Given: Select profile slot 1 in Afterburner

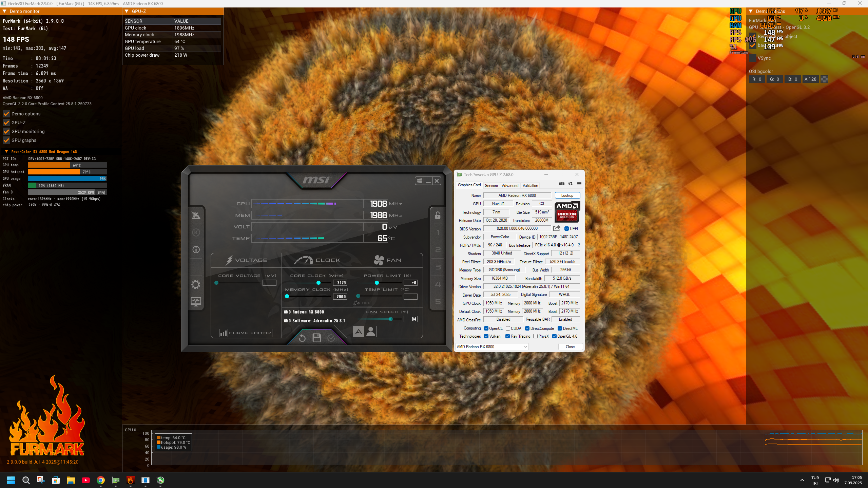Looking at the screenshot, I should pos(438,232).
